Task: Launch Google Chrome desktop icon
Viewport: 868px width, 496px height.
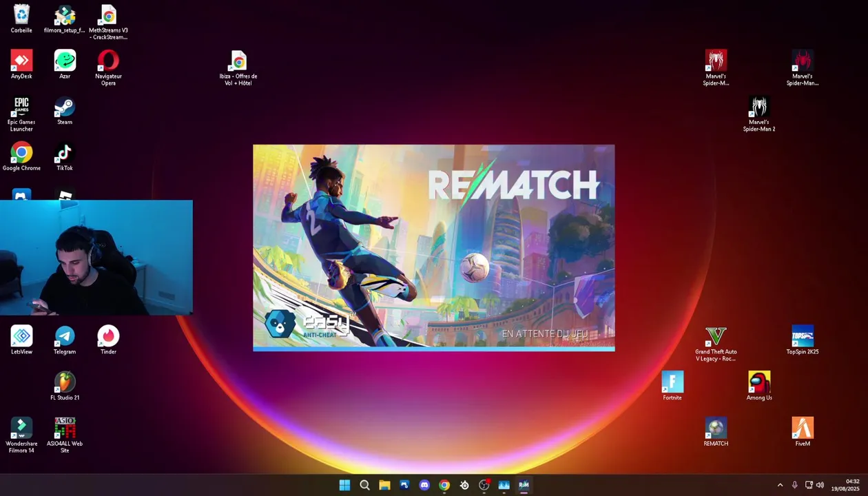Action: pos(21,157)
